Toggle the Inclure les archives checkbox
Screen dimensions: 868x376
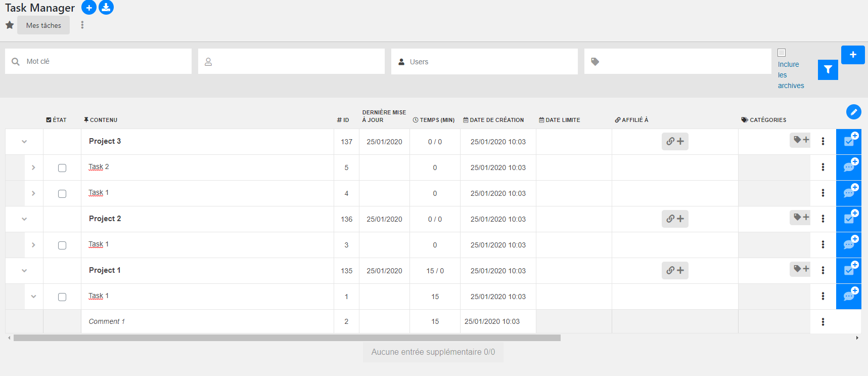click(x=782, y=53)
